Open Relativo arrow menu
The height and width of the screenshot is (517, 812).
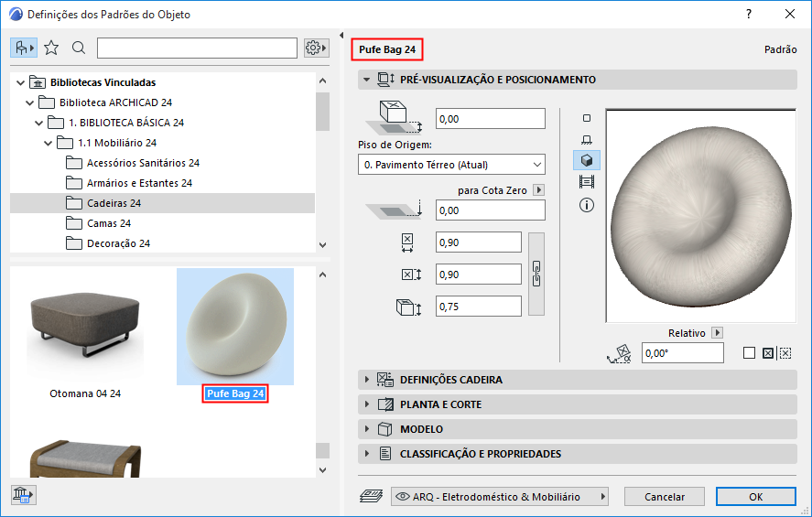pos(717,333)
